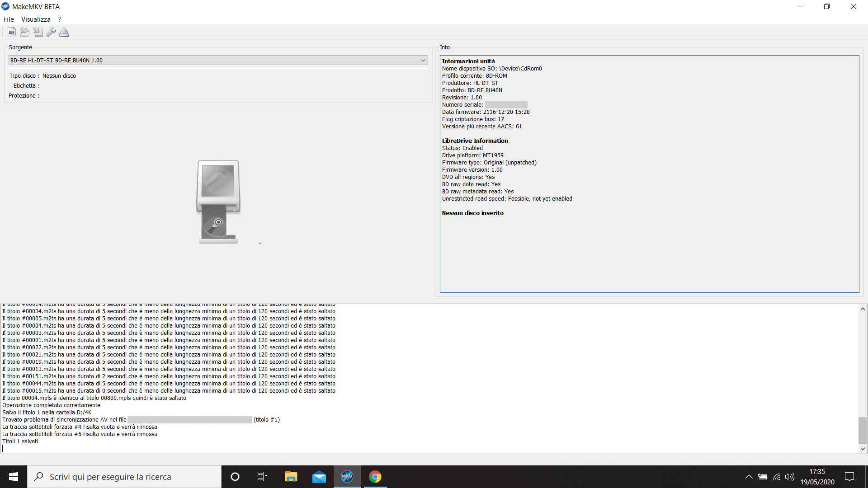Click log line for title #00151.m2ts
This screenshot has width=868, height=488.
[169, 376]
